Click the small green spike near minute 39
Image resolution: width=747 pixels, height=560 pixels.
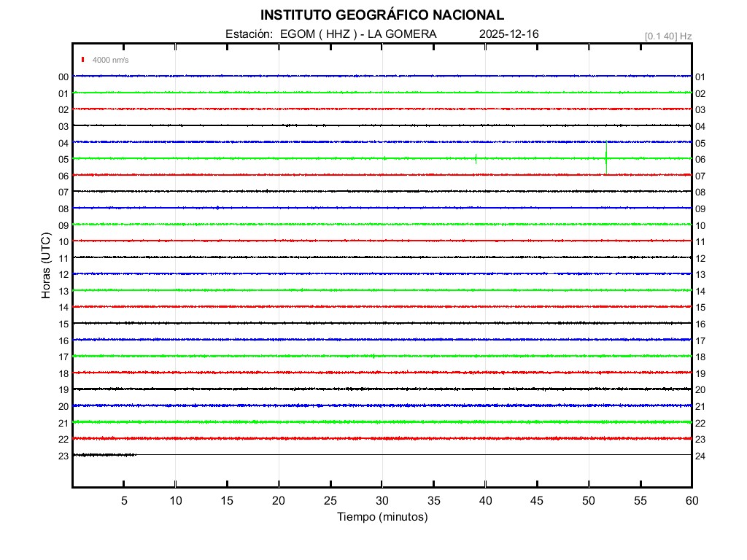[x=476, y=158]
